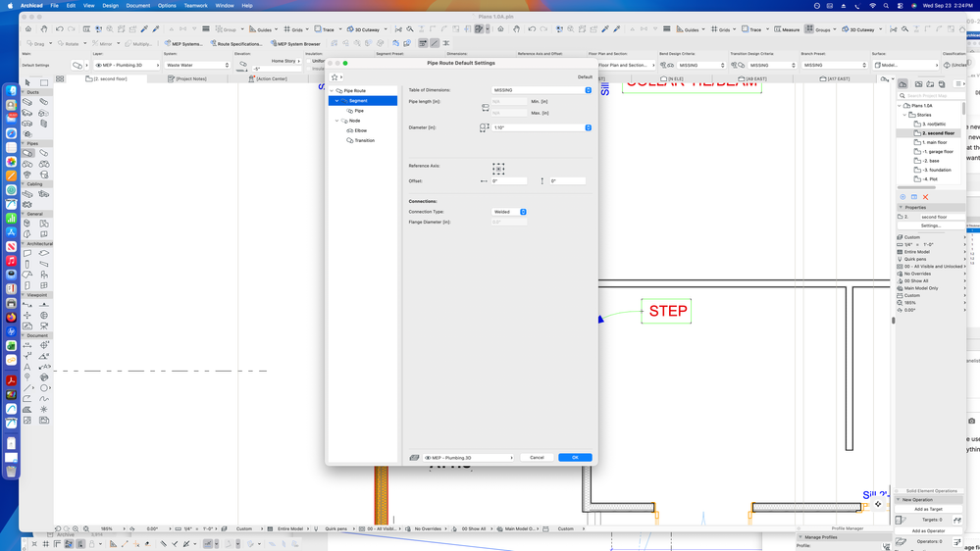The image size is (980, 551).
Task: Open MEP Systems dialog
Action: (x=183, y=44)
